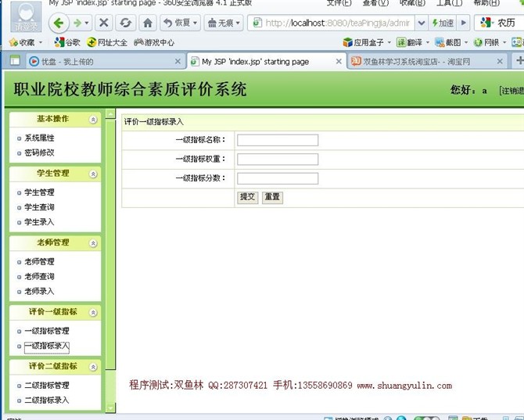Open 学生录入 in sidebar

(x=39, y=222)
